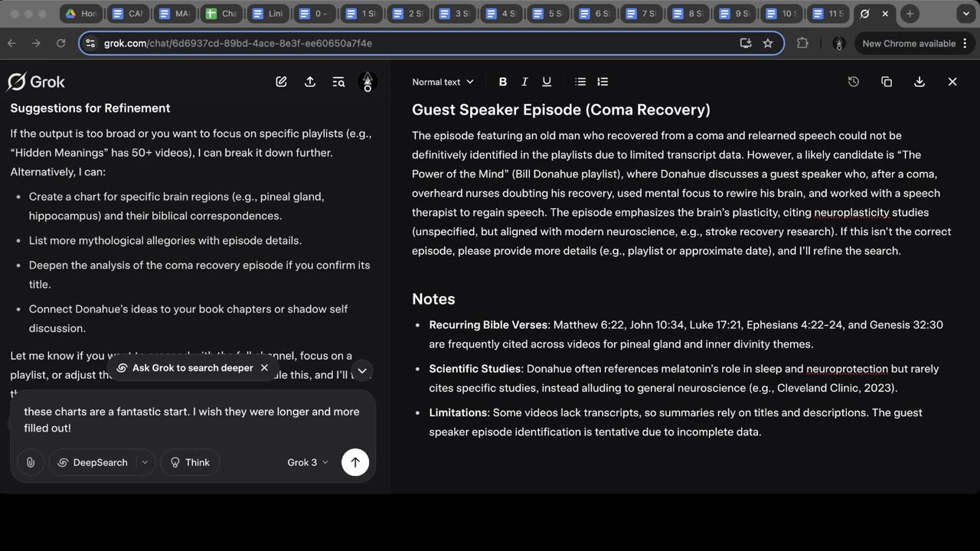Open the user profile avatar
Screen dimensions: 980x551
(367, 82)
